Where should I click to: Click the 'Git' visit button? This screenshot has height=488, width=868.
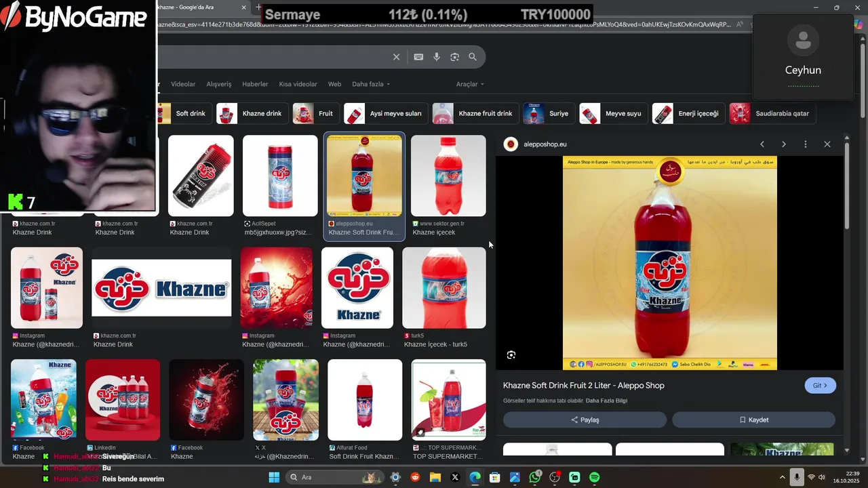[820, 386]
